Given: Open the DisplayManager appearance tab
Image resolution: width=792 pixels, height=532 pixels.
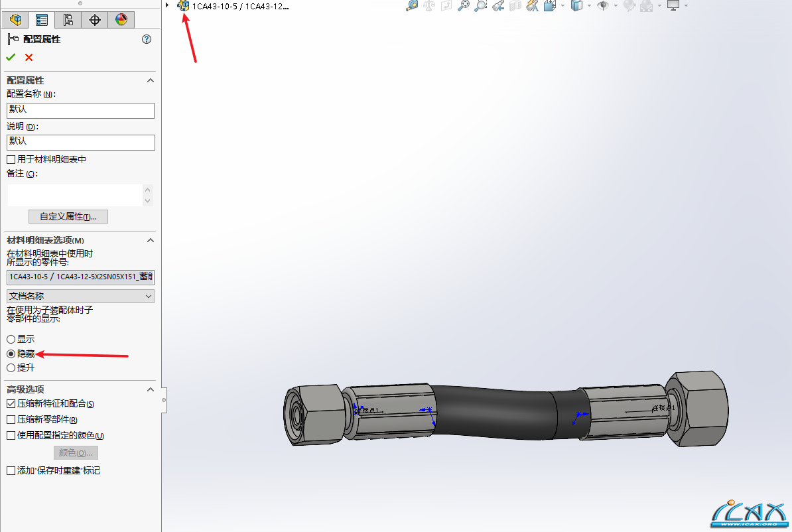Looking at the screenshot, I should [121, 20].
